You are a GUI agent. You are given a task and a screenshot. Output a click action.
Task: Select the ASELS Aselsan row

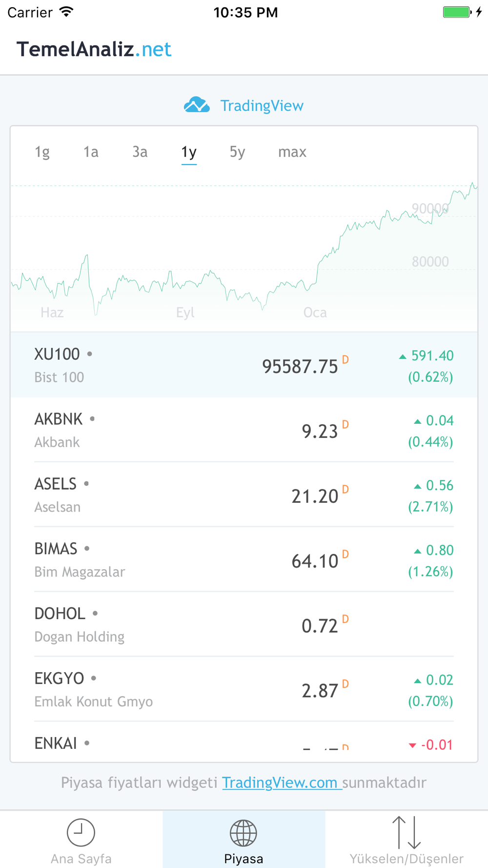[244, 495]
